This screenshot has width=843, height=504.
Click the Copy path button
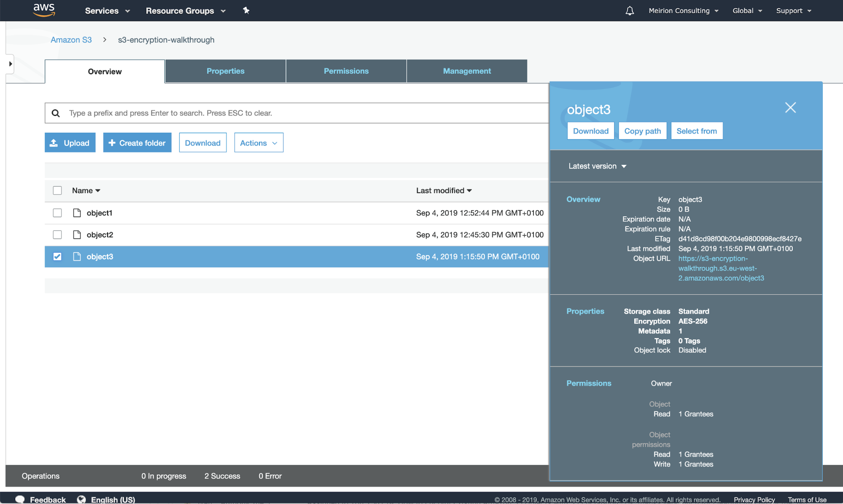click(x=642, y=131)
